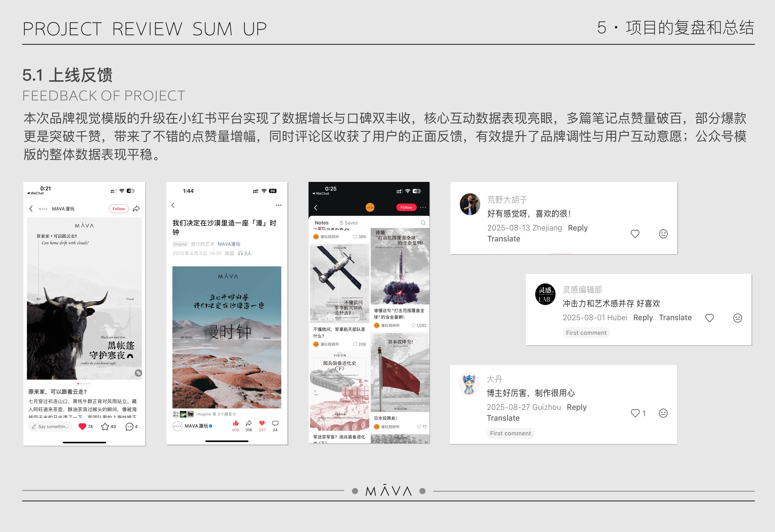The width and height of the screenshot is (775, 532).
Task: Like 大丹 comment with 1 like
Action: pyautogui.click(x=635, y=413)
